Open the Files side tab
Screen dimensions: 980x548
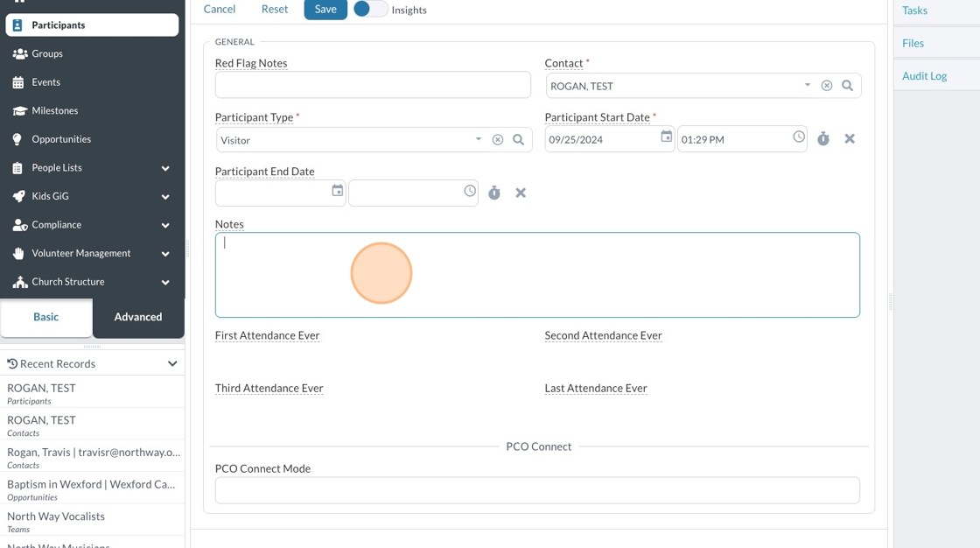[x=913, y=43]
